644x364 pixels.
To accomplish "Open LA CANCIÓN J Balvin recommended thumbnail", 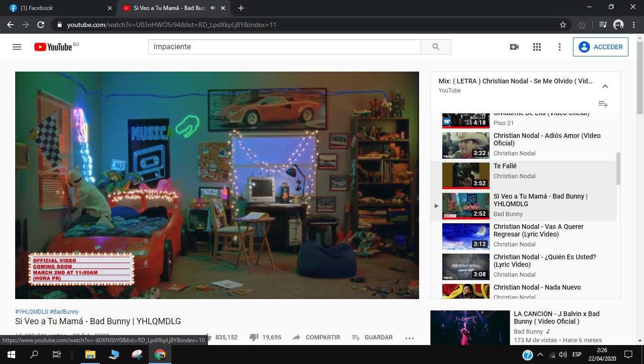I will pos(470,328).
